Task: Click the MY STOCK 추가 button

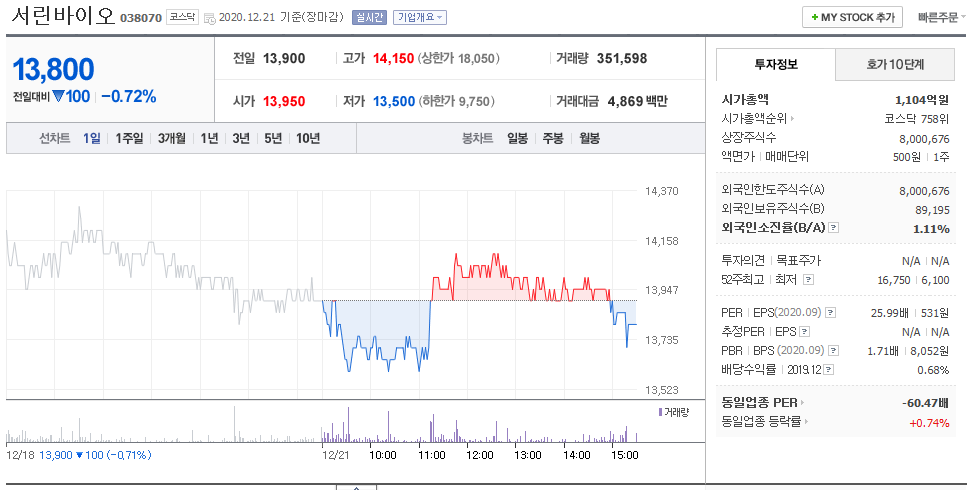Action: (852, 17)
